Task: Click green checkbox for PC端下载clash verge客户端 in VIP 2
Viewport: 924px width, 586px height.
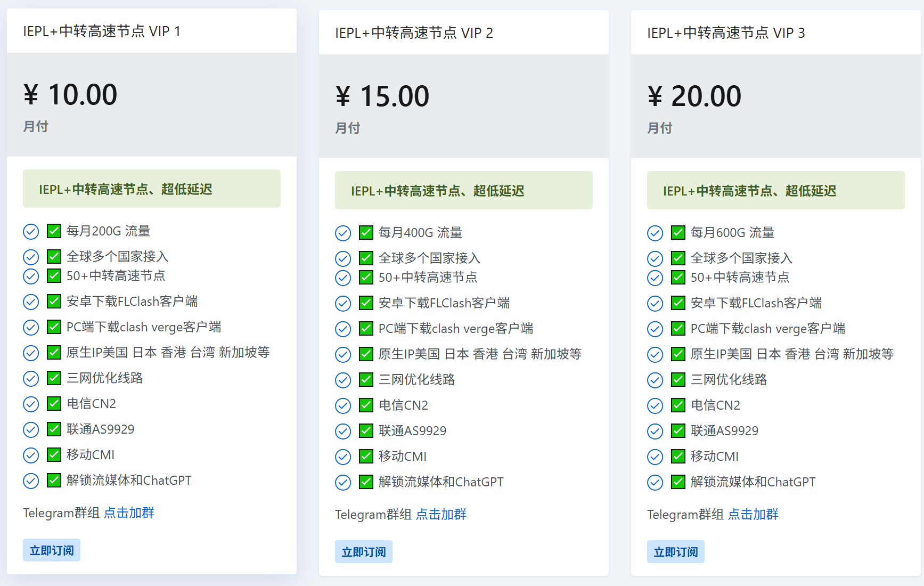Action: (x=366, y=329)
